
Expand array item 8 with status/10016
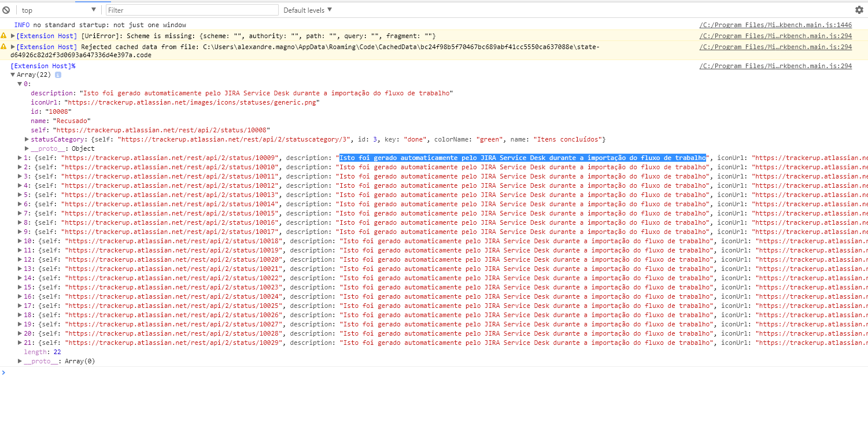click(x=20, y=222)
